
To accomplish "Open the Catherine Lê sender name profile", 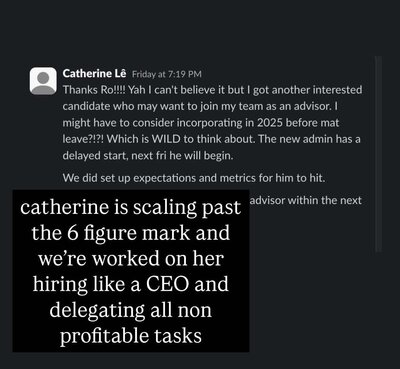I will [94, 73].
